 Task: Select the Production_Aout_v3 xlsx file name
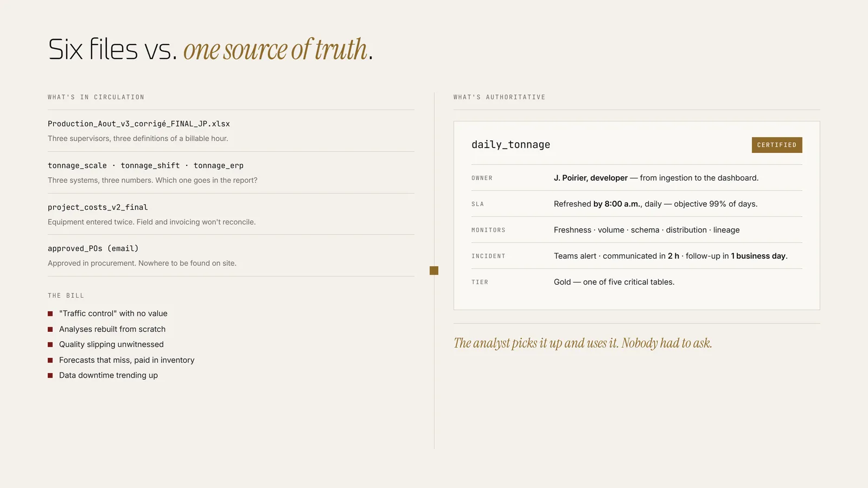tap(139, 124)
